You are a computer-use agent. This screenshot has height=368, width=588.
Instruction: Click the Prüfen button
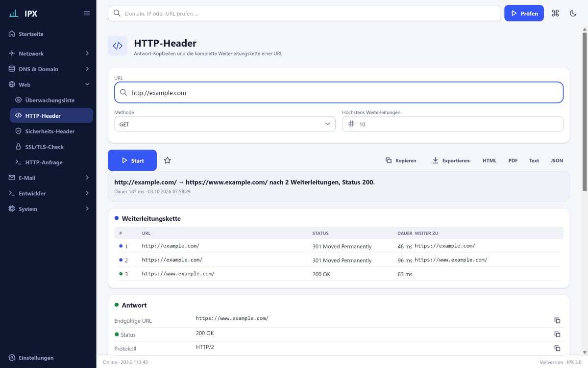(x=524, y=13)
